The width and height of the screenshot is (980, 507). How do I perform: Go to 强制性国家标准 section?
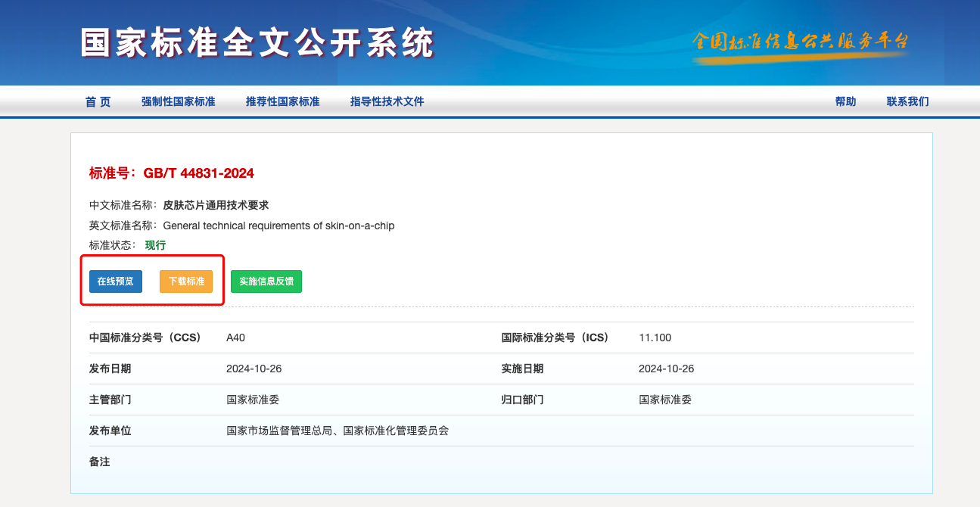click(x=179, y=101)
